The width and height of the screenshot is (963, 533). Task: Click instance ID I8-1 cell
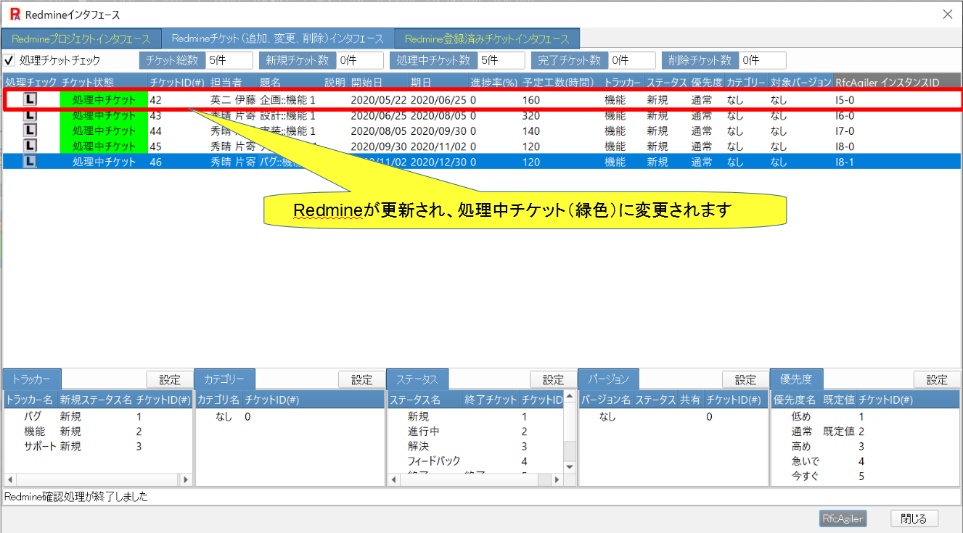coord(844,162)
